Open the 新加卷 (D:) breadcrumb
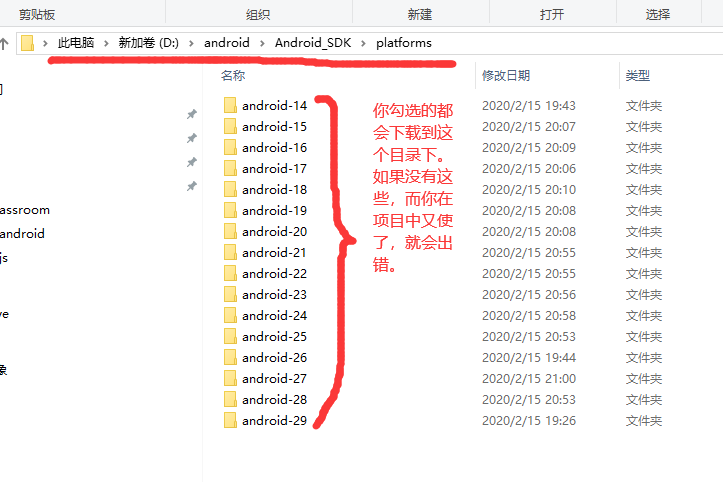Screen dimensions: 723x482 coord(148,43)
